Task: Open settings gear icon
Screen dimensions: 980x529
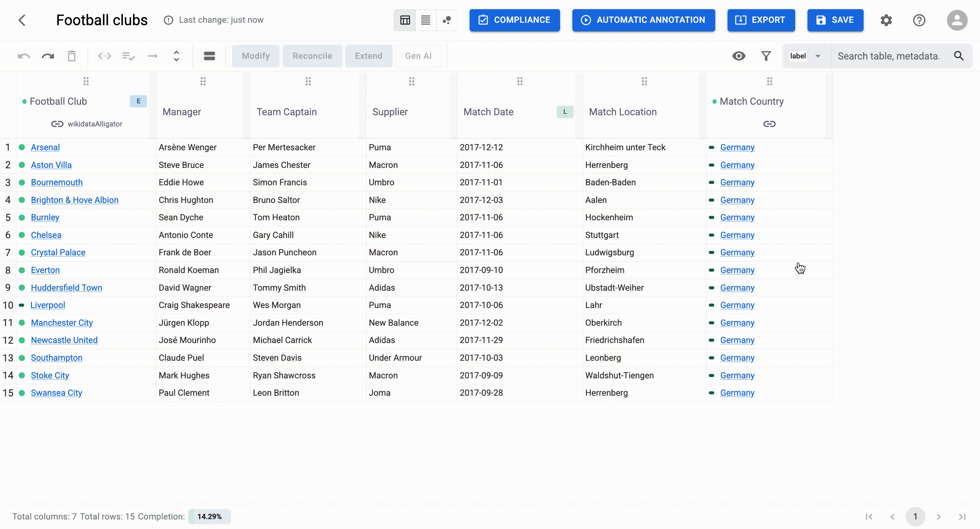Action: (x=886, y=20)
